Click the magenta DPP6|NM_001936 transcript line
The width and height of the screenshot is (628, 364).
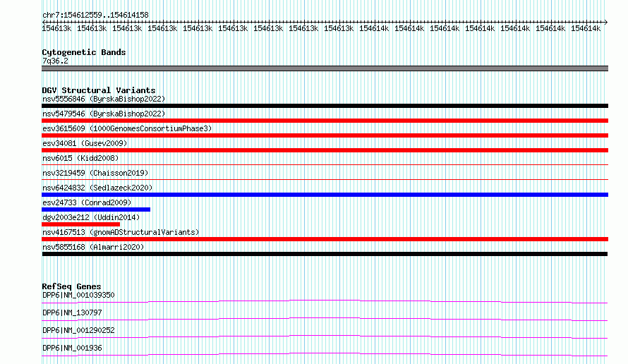point(325,354)
